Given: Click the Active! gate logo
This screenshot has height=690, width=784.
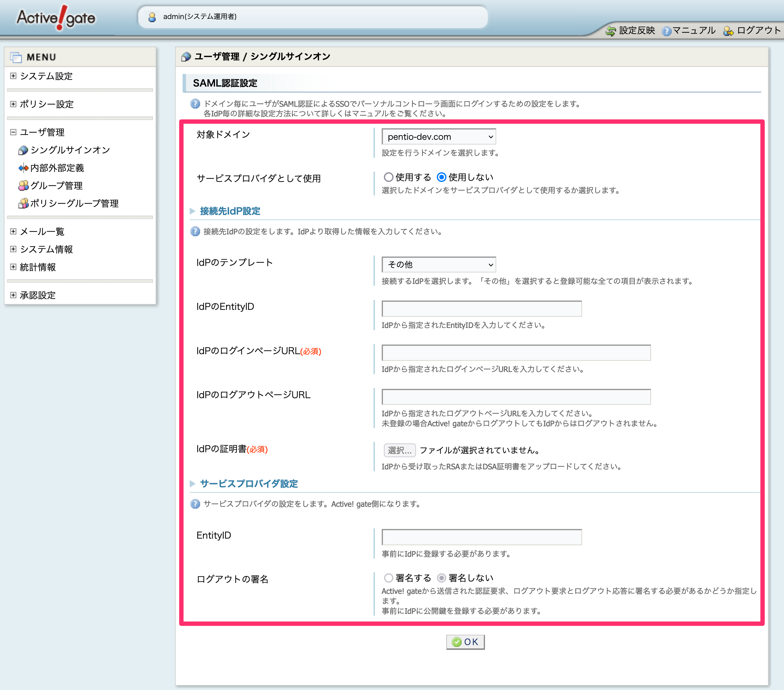Looking at the screenshot, I should click(x=56, y=18).
